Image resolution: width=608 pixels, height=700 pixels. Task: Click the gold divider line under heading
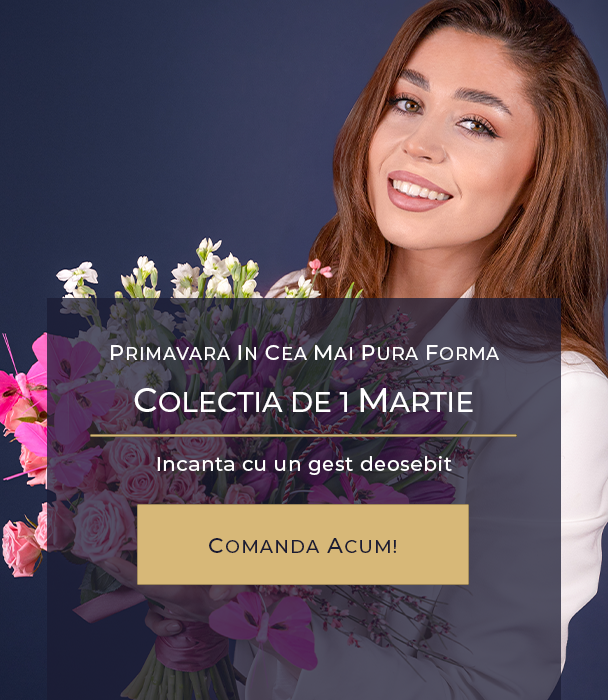coord(303,435)
